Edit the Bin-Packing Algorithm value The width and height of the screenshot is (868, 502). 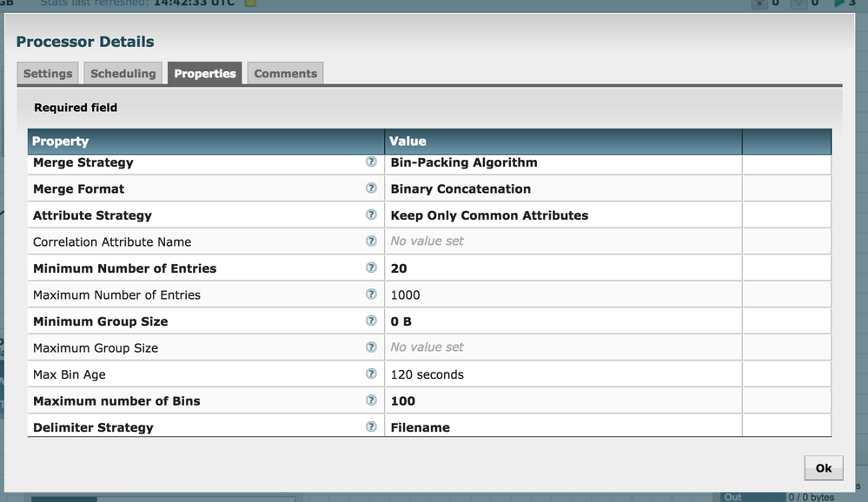[x=564, y=162]
